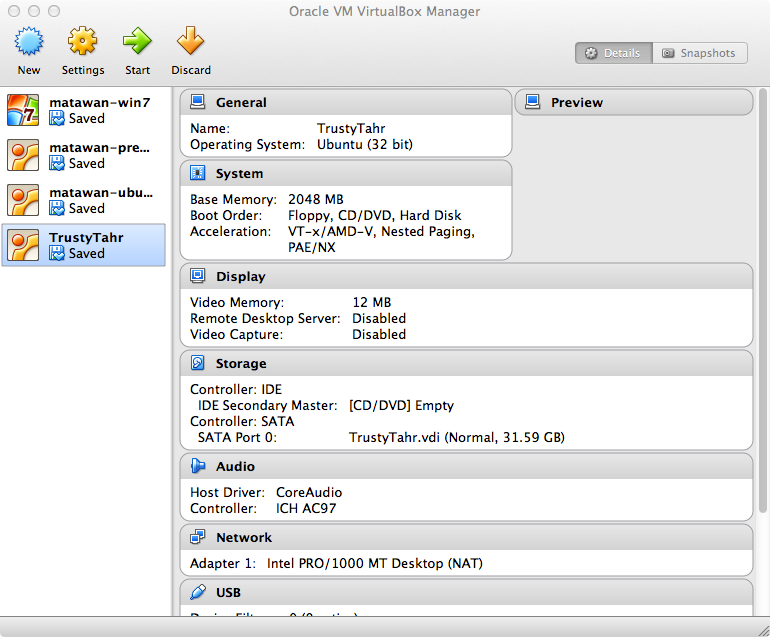770x637 pixels.
Task: Click the Settings label under the gear
Action: [x=83, y=70]
